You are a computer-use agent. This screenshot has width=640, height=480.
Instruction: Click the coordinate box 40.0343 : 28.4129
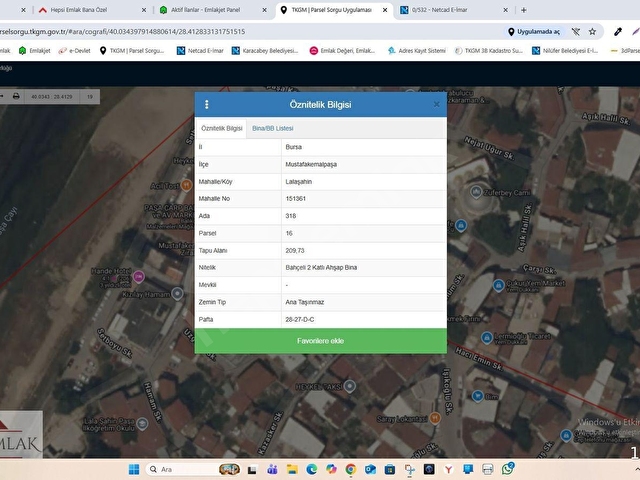[x=52, y=97]
